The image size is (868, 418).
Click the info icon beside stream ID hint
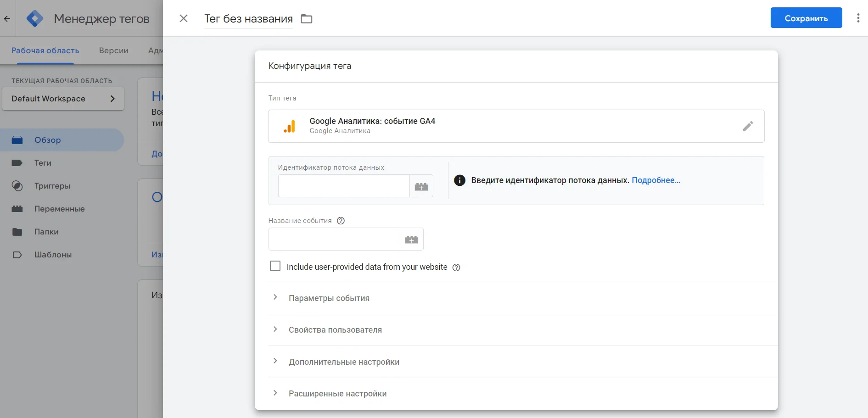459,180
